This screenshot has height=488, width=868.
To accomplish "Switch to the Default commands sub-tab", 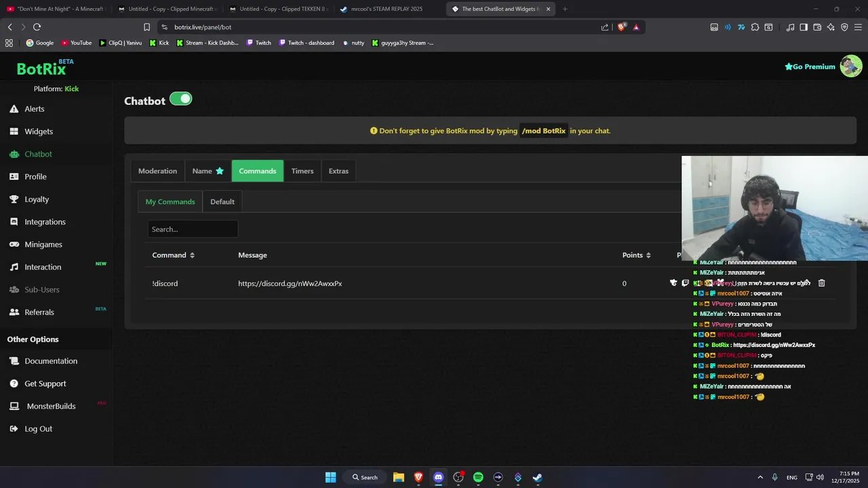I will [222, 201].
